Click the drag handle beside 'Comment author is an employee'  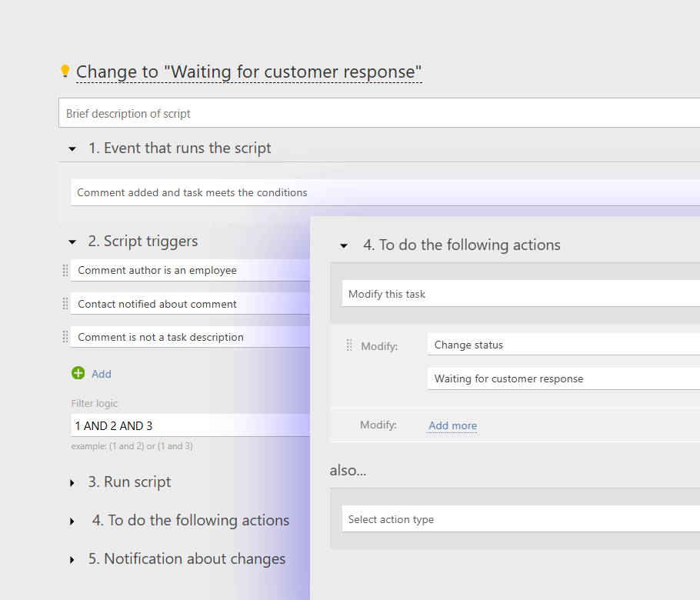(x=65, y=270)
